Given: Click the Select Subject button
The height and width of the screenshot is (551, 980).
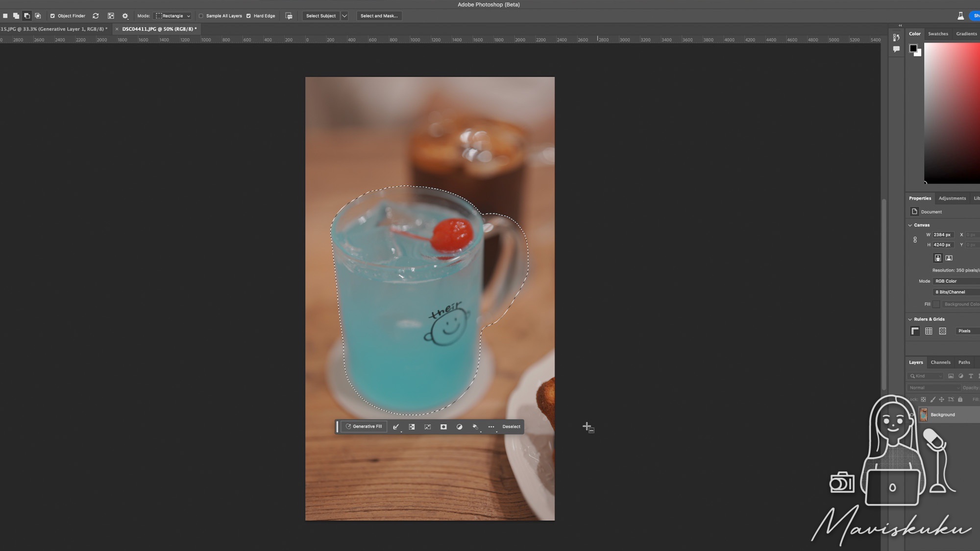Looking at the screenshot, I should tap(321, 16).
